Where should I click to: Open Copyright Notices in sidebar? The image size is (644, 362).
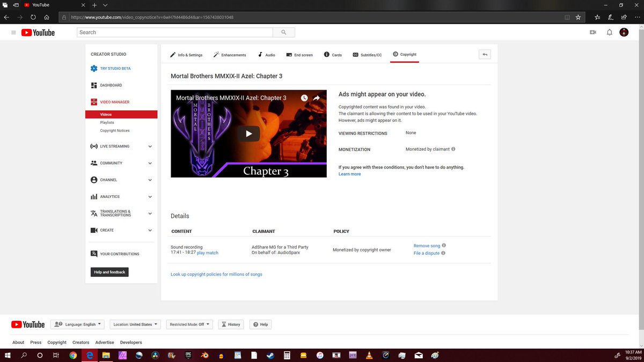pos(115,130)
